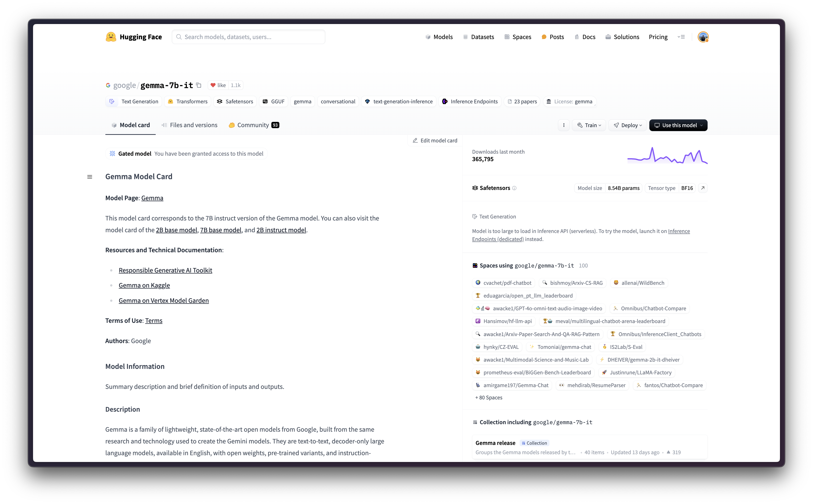The width and height of the screenshot is (813, 504).
Task: Click the Tensor type BF16 expand arrow
Action: pos(703,187)
